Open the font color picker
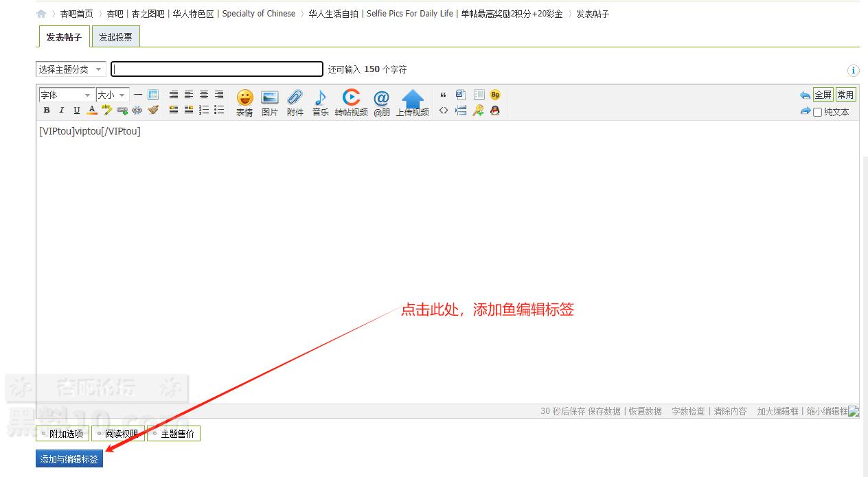Image resolution: width=868 pixels, height=477 pixels. point(92,110)
